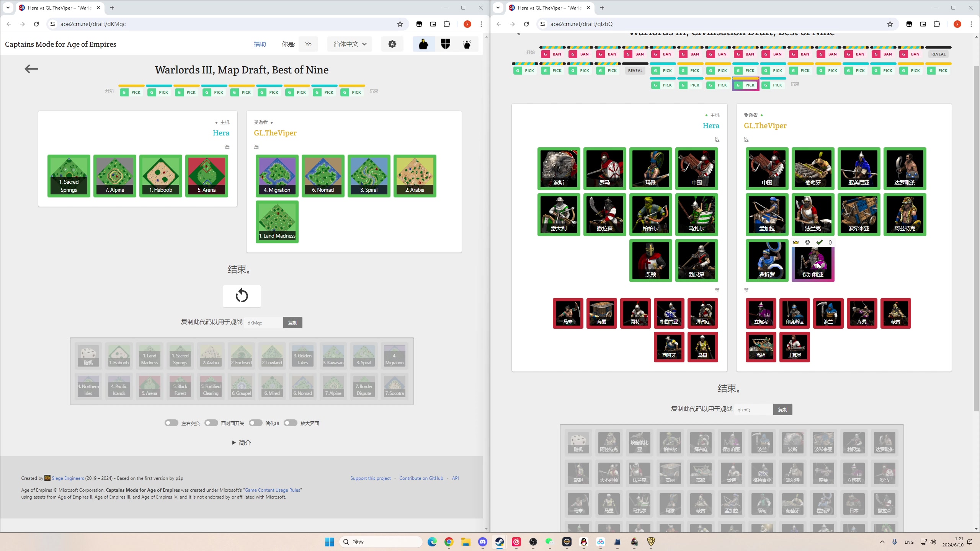Switch to Hera vs GL.TheViper tab in right window
Screen dimensions: 980x551
coord(549,8)
